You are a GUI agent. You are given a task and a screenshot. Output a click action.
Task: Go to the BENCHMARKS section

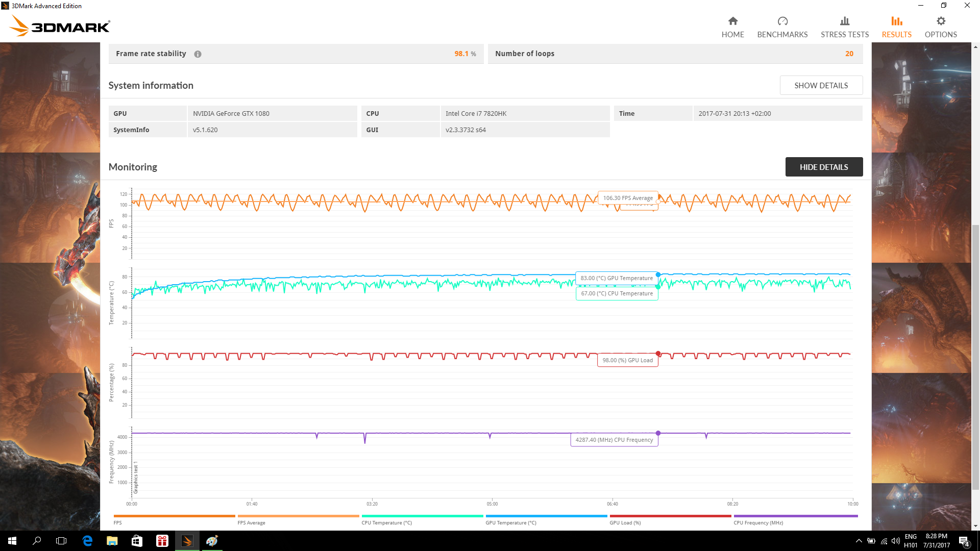point(782,28)
